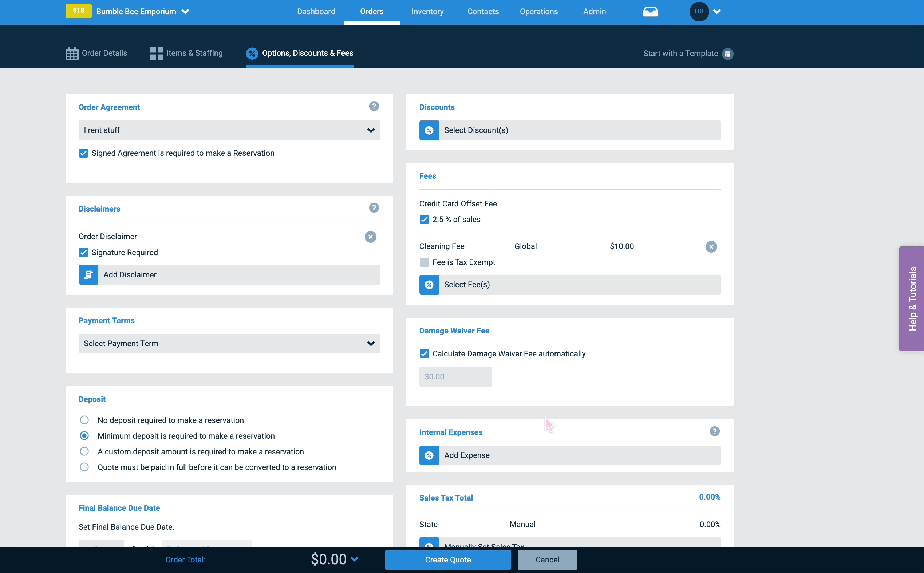Toggle Signed Agreement is required checkbox
This screenshot has width=924, height=573.
tap(83, 153)
